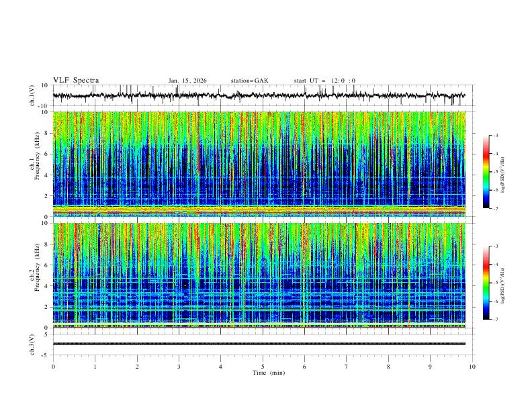
Task: Click the 'Time (min)' axis title
Action: tap(269, 373)
